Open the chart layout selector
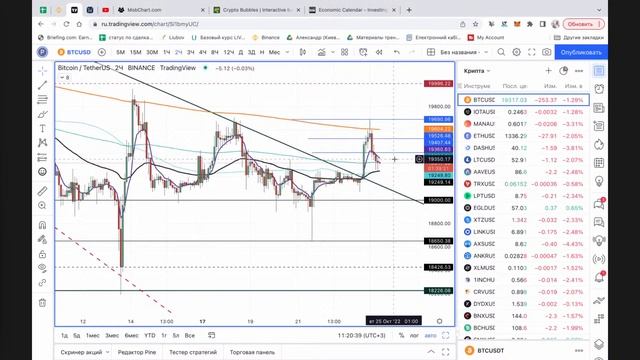 click(431, 52)
